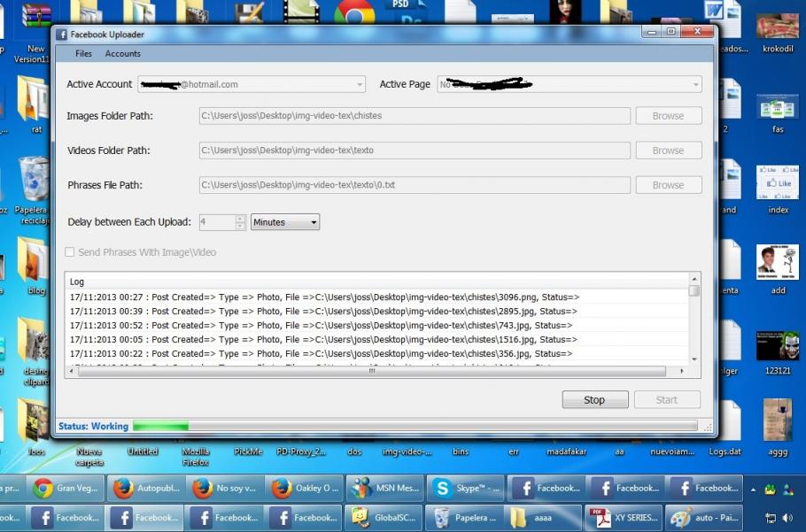Click the log horizontal scroll right arrow

pos(682,371)
